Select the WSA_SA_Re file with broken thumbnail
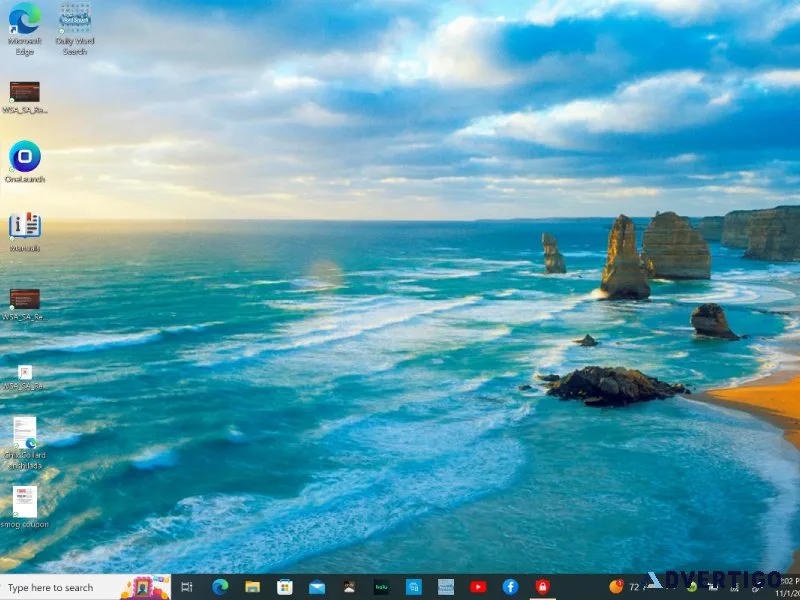Screen dimensions: 800x600 pos(24,378)
